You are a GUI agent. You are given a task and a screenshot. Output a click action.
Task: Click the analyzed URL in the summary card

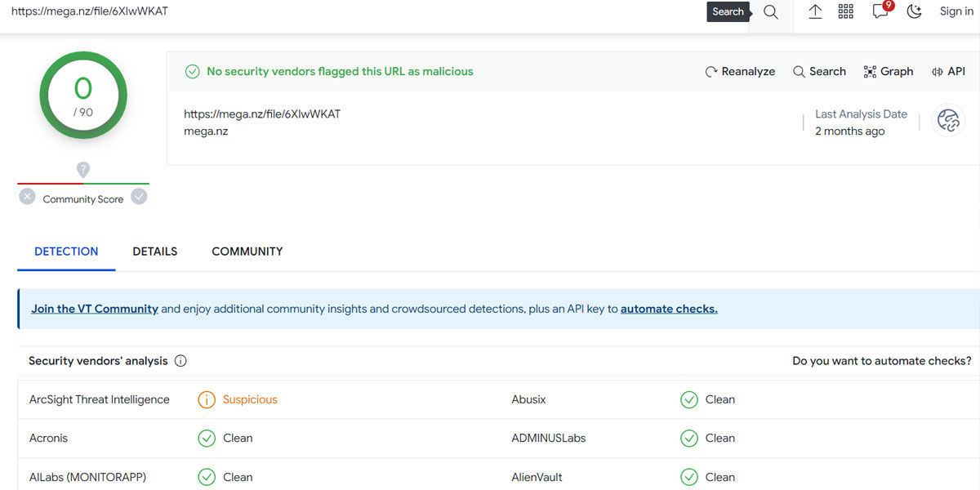[x=262, y=114]
